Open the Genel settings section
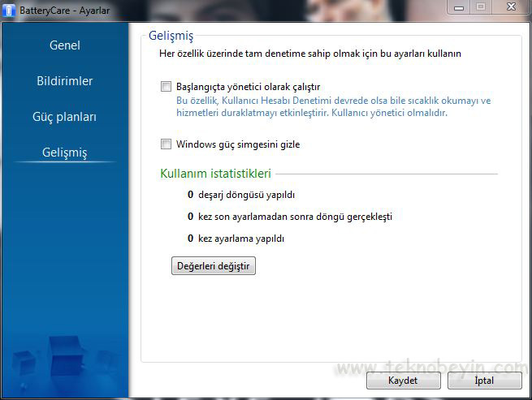The width and height of the screenshot is (532, 400). coord(64,45)
